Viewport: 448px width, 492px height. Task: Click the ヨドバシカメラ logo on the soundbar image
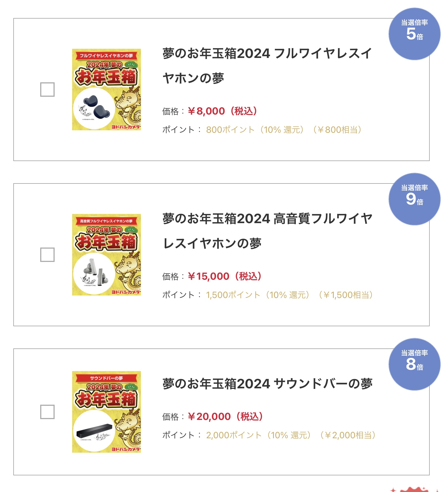(126, 449)
